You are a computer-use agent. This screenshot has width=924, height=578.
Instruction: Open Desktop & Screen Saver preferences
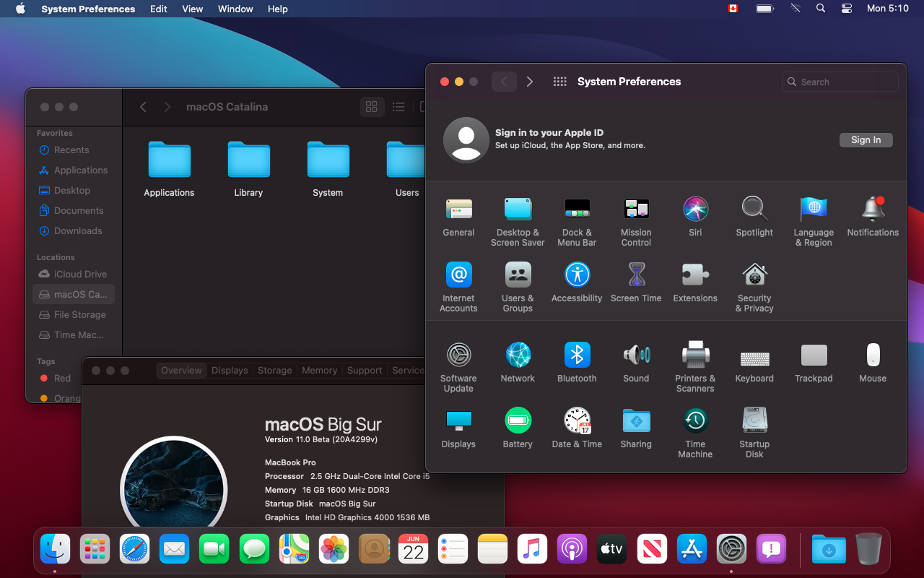point(518,222)
